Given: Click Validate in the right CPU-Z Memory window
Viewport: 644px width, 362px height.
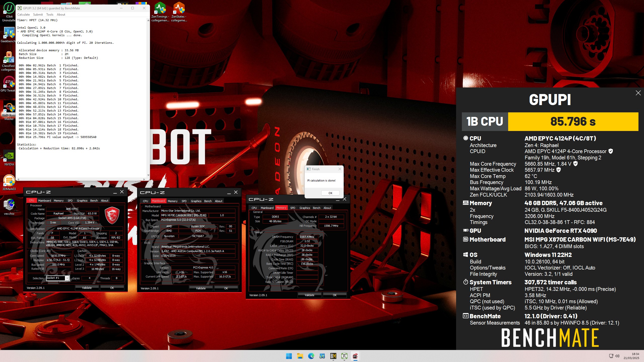Looking at the screenshot, I should tap(309, 295).
